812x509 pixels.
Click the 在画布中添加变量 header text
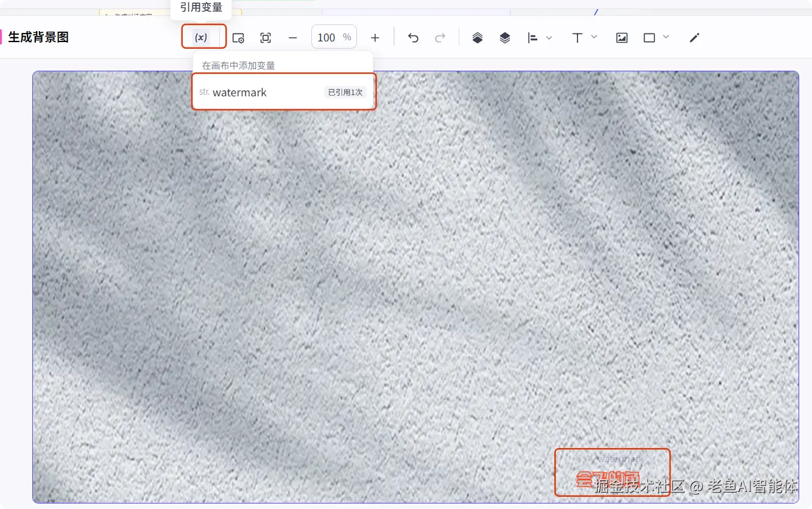pos(239,65)
